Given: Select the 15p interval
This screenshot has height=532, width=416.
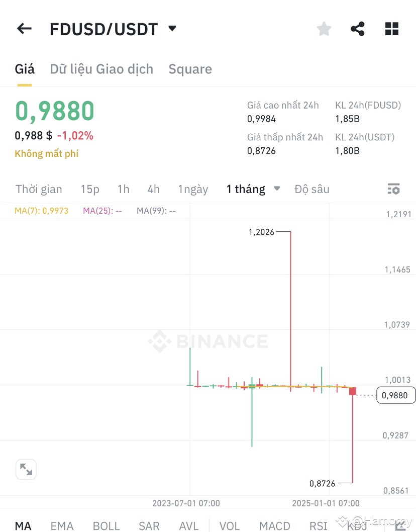Looking at the screenshot, I should pos(90,189).
